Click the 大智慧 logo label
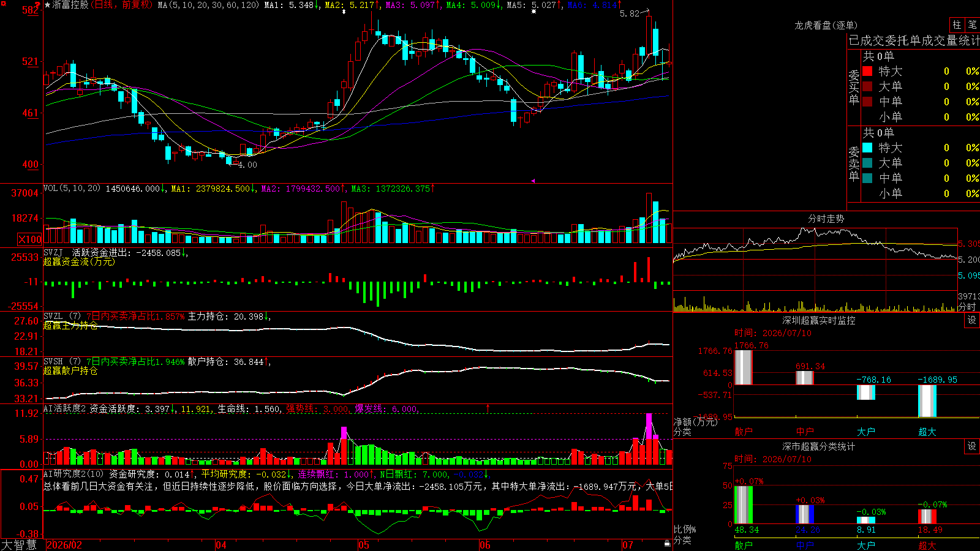The width and height of the screenshot is (980, 551). pyautogui.click(x=19, y=545)
